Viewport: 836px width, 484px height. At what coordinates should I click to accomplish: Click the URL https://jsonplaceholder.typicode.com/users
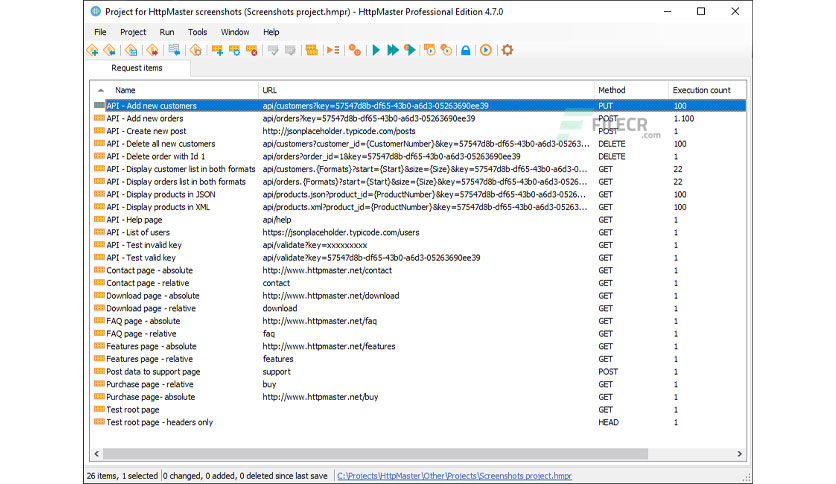(341, 232)
